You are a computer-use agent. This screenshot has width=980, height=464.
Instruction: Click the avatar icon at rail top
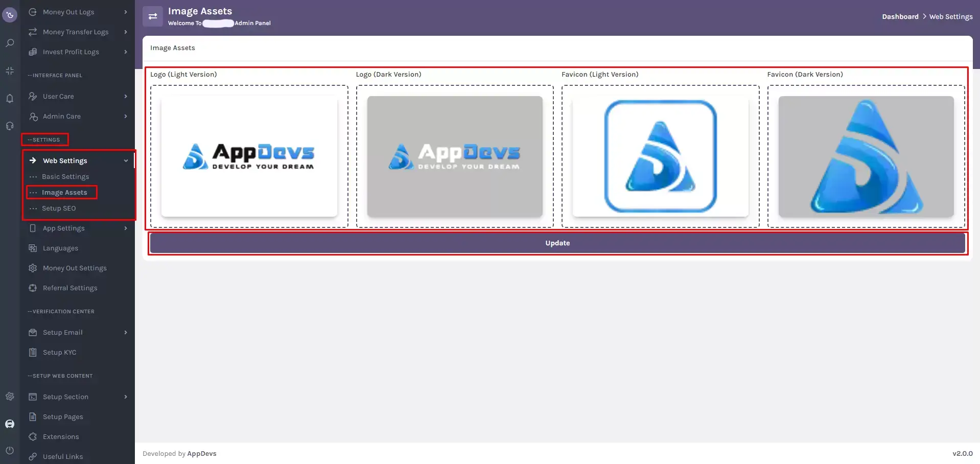(x=10, y=15)
